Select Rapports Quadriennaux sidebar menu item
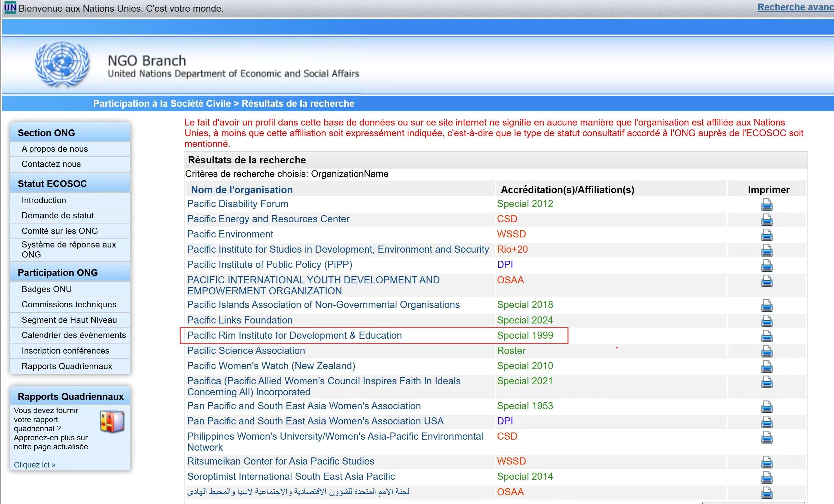This screenshot has width=834, height=504. [x=67, y=366]
